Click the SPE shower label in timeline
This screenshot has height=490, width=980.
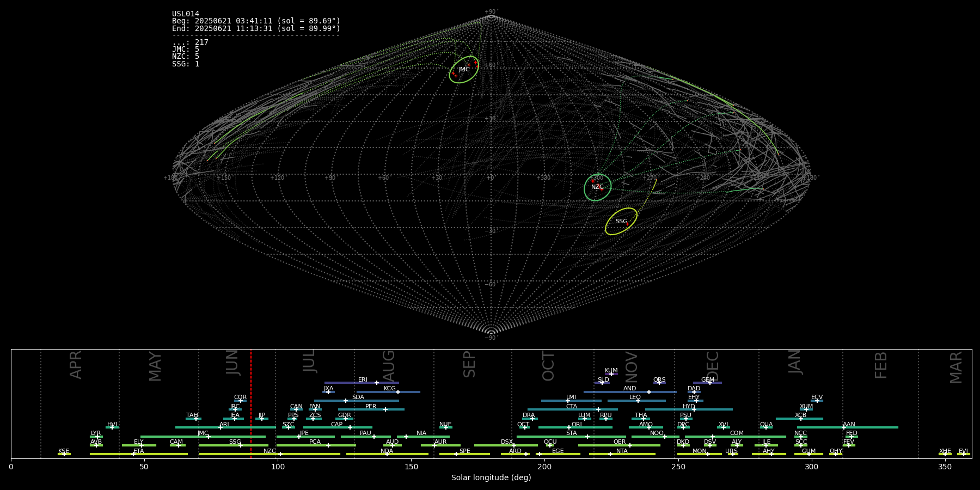[x=464, y=451]
